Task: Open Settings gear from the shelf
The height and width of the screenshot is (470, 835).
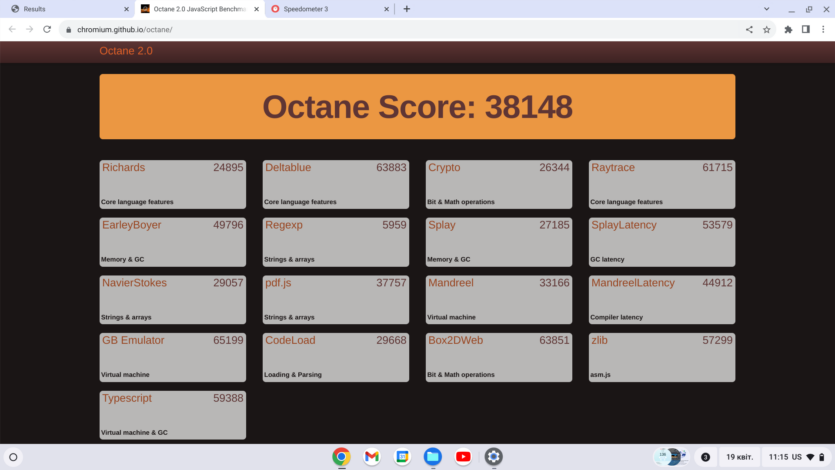Action: 493,457
